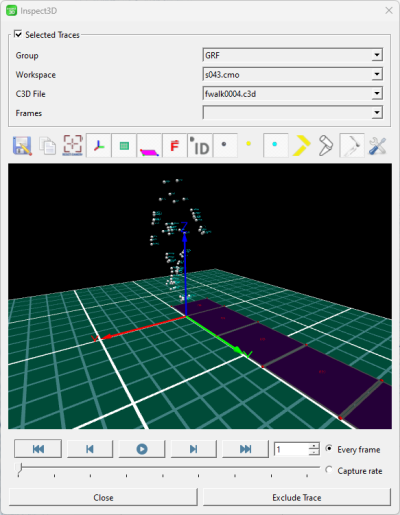Uncheck the Selected Traces checkbox
The width and height of the screenshot is (400, 515).
pos(18,34)
